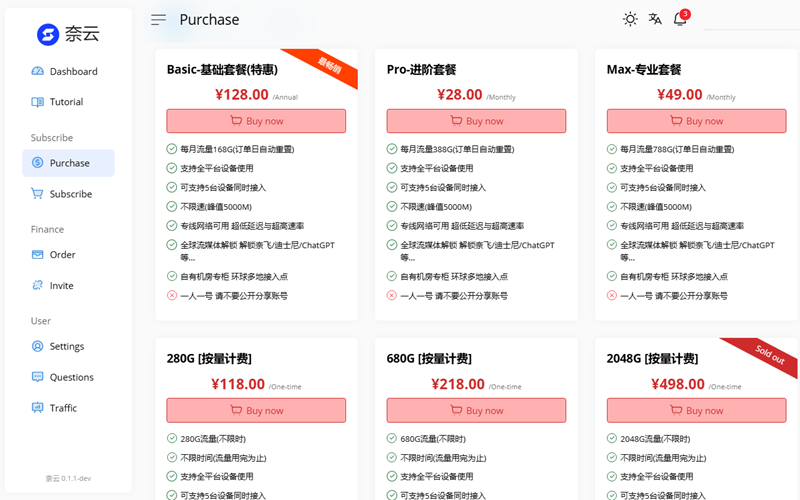The image size is (800, 500).
Task: Click cart icon in 2048G plan Buy now
Action: click(x=676, y=410)
